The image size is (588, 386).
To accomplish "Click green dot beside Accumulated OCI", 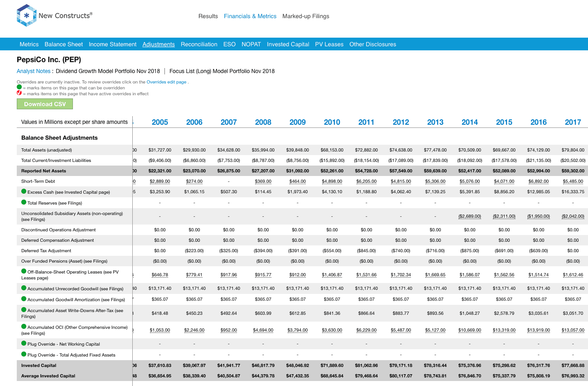I will click(24, 327).
